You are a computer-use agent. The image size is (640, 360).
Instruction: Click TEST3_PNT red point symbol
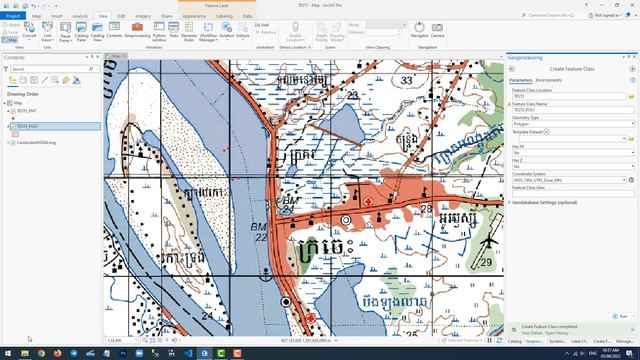(13, 119)
